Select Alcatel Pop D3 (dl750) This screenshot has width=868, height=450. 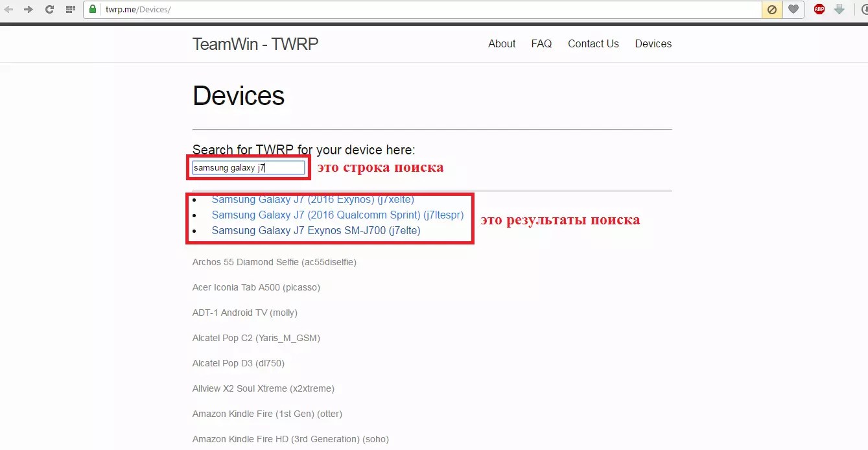tap(239, 363)
